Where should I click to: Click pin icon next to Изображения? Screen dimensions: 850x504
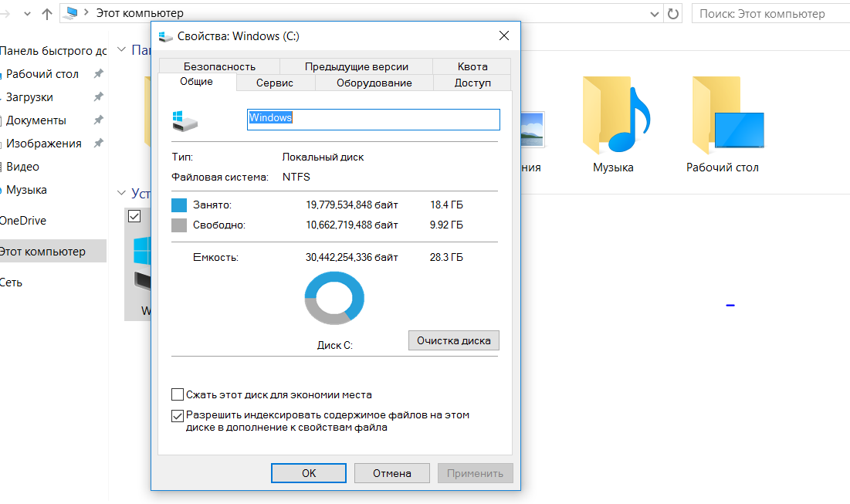tap(98, 144)
